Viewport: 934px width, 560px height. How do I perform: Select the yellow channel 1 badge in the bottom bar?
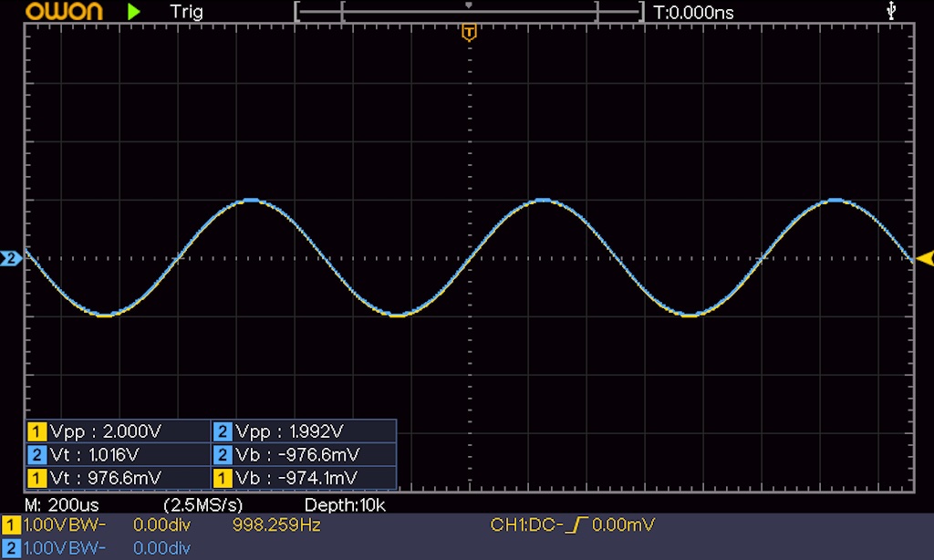pos(9,525)
